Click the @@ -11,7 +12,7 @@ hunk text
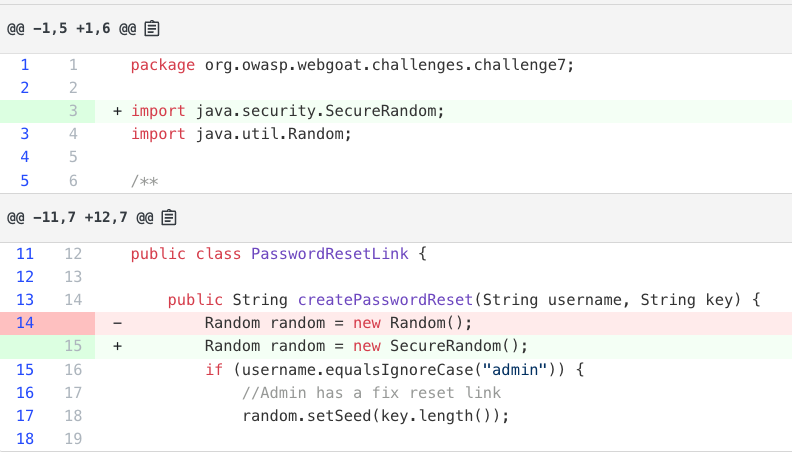Image resolution: width=792 pixels, height=460 pixels. click(x=80, y=218)
